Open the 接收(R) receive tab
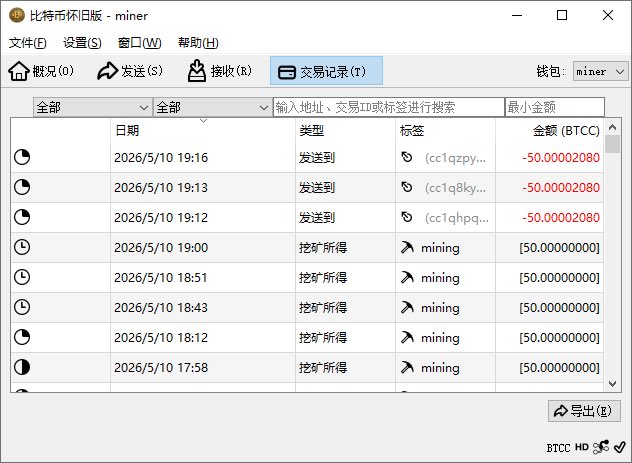 pos(220,71)
